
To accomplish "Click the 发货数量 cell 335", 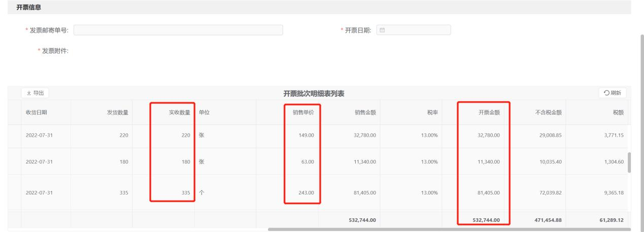I will (124, 192).
